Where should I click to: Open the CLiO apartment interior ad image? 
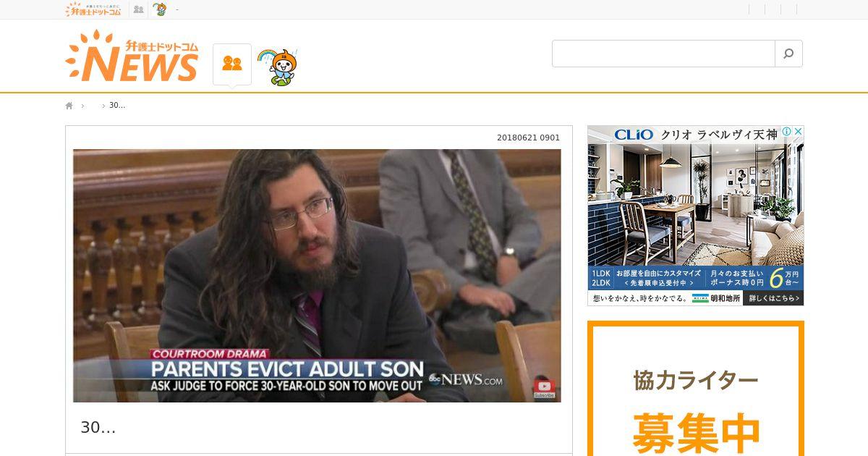[695, 204]
